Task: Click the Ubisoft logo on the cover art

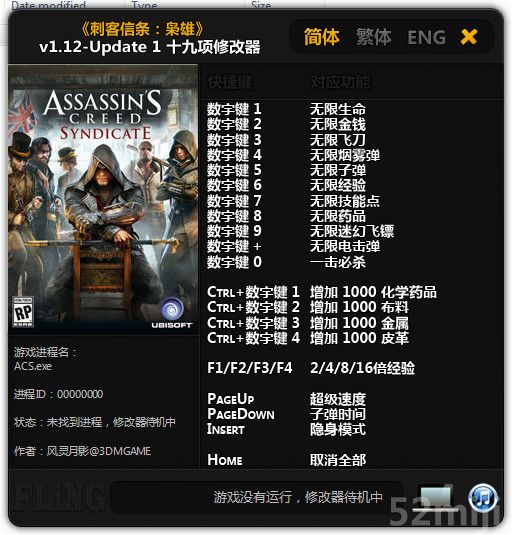Action: [x=172, y=313]
